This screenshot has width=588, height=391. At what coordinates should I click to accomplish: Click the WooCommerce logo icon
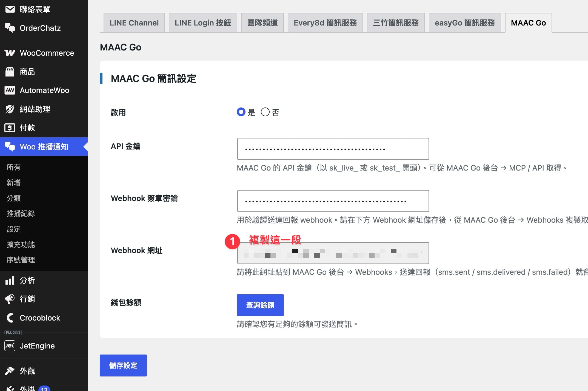click(10, 53)
